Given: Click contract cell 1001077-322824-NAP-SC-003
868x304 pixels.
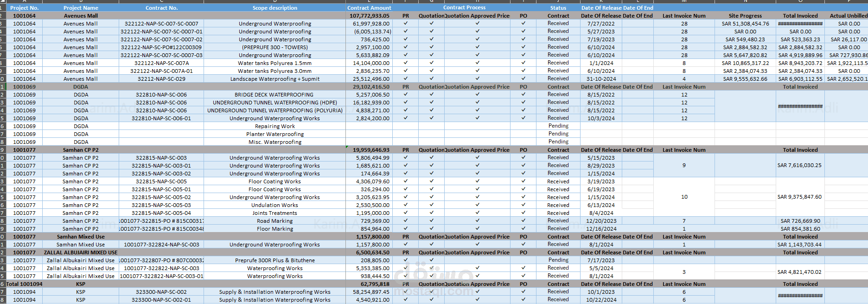Looking at the screenshot, I should point(161,245).
